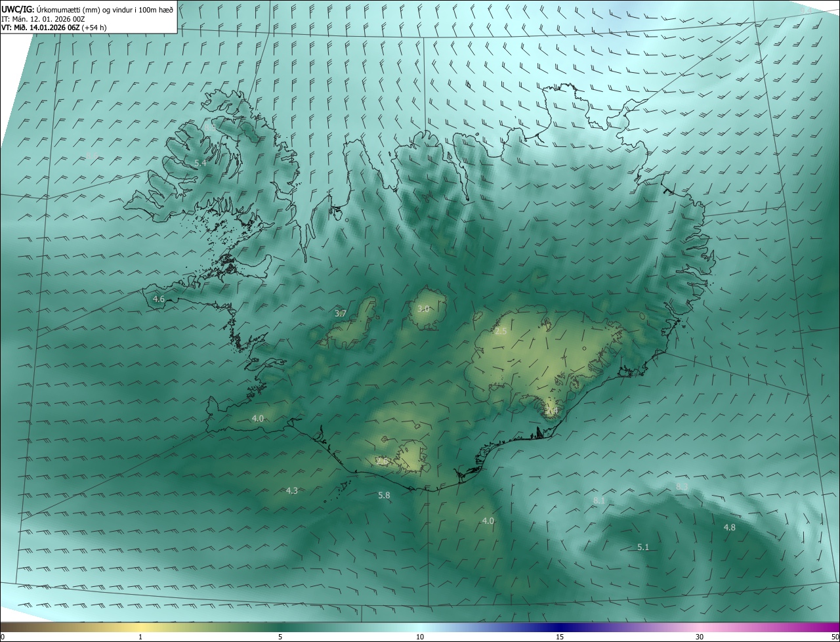Click the 5.4 value over the Westfjords
840x642 pixels.
[200, 163]
